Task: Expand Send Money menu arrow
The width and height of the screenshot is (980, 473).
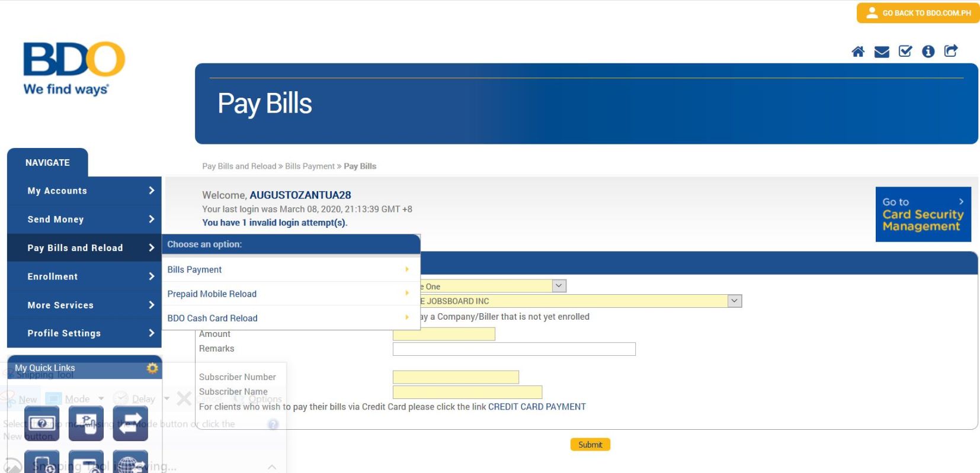Action: pyautogui.click(x=151, y=219)
